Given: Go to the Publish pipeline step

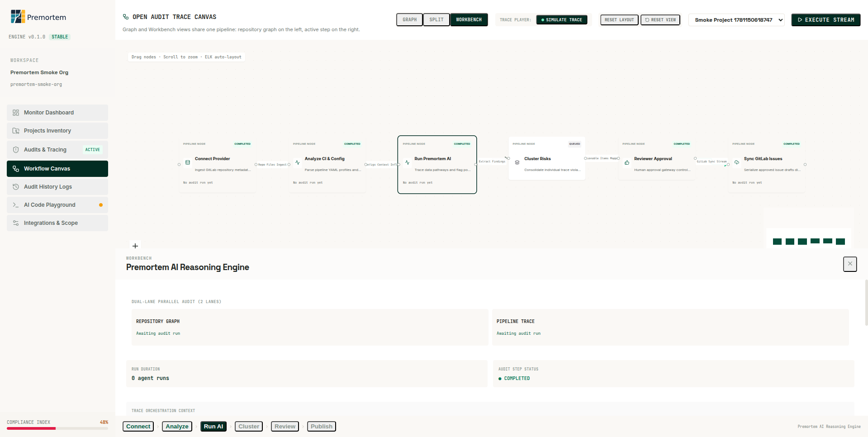Looking at the screenshot, I should pos(322,427).
